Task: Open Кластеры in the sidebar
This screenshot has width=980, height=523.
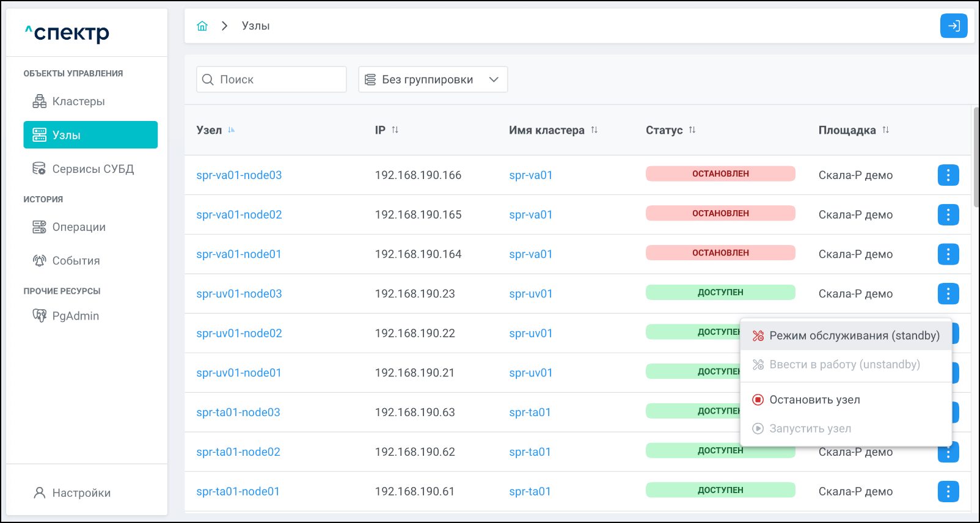Action: (78, 101)
